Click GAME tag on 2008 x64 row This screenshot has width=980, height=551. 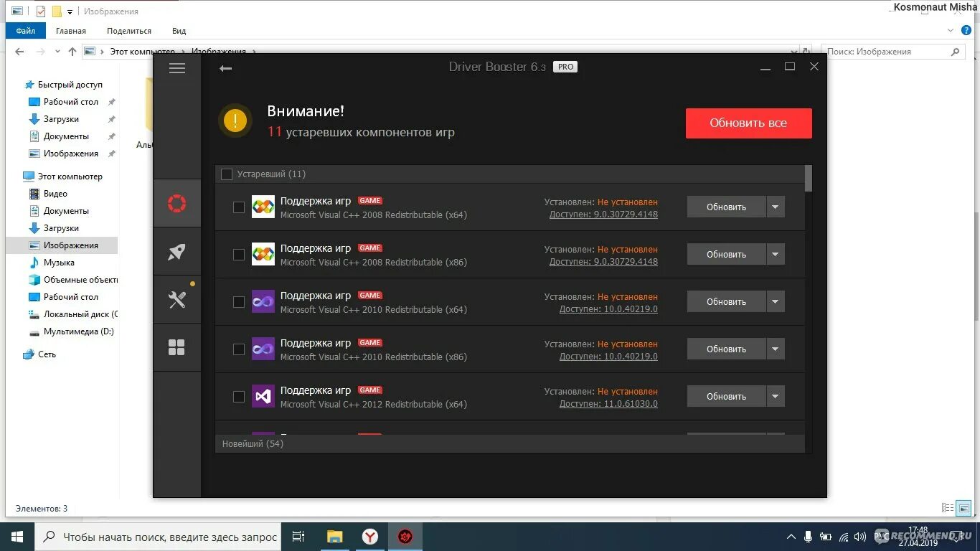tap(370, 201)
